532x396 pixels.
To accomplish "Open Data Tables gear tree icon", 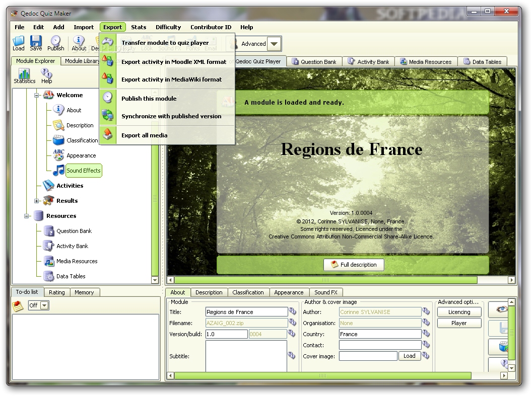I will point(48,276).
